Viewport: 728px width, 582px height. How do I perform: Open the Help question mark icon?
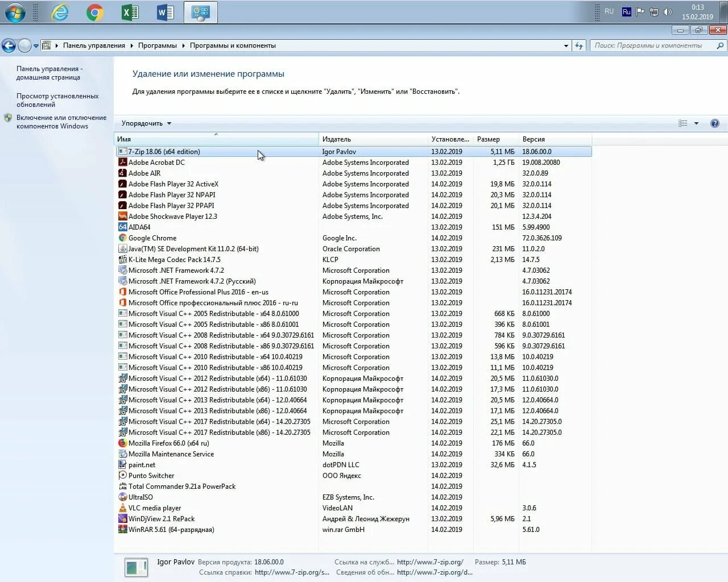point(715,123)
